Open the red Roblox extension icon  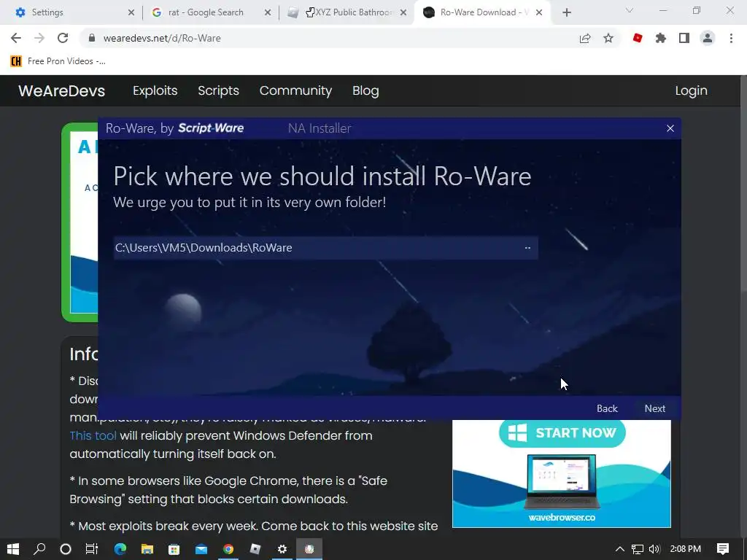coord(638,38)
